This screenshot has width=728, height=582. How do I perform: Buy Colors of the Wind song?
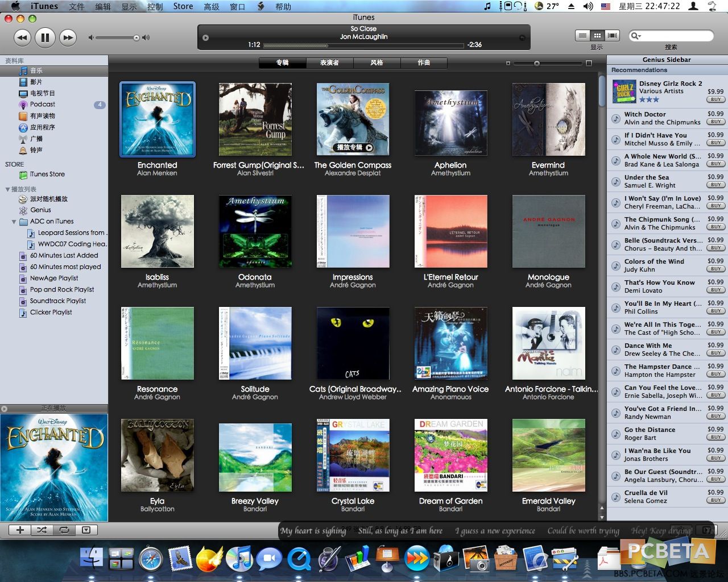(x=715, y=269)
